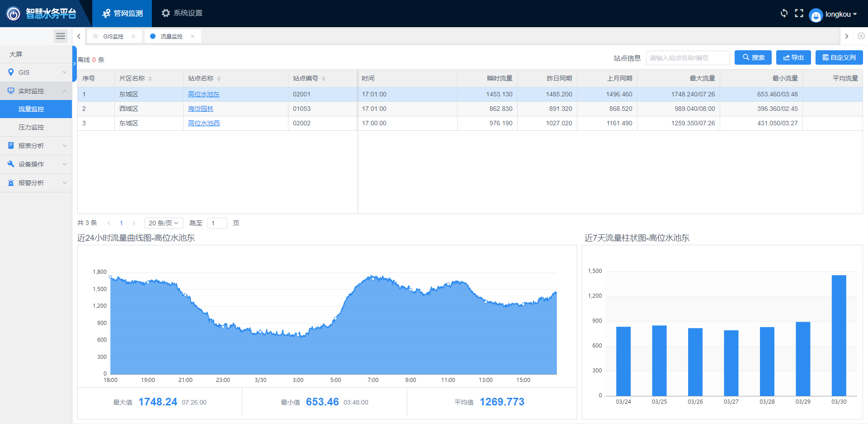Click the 03/30 bar in chart
The height and width of the screenshot is (424, 868).
[x=839, y=335]
